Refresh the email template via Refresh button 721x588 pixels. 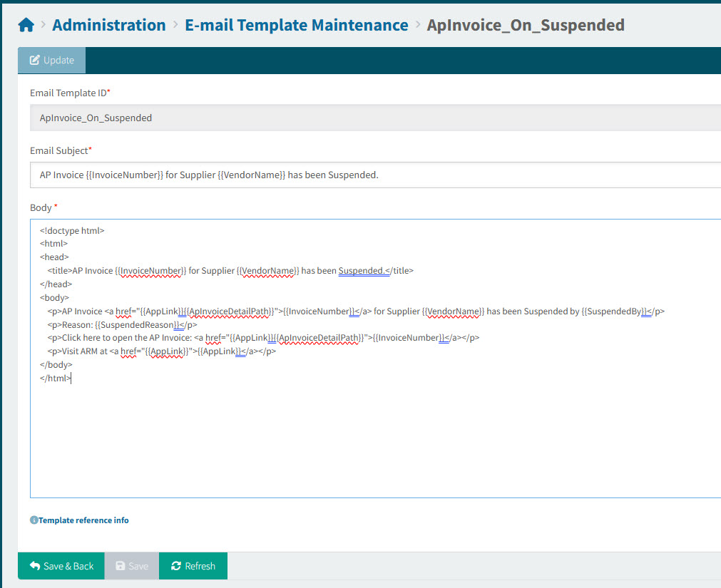(x=193, y=566)
